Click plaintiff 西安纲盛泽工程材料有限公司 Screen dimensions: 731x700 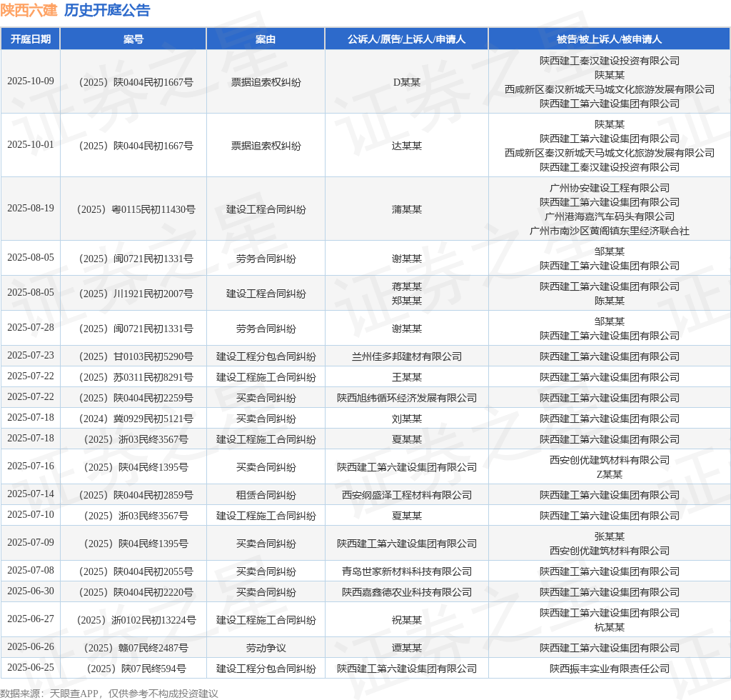pyautogui.click(x=406, y=495)
